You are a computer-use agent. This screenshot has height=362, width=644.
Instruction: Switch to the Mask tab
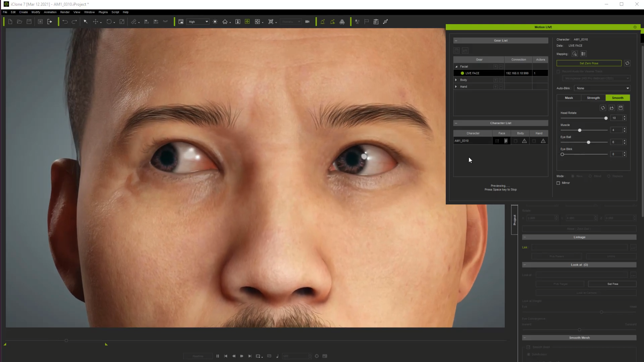pyautogui.click(x=569, y=98)
